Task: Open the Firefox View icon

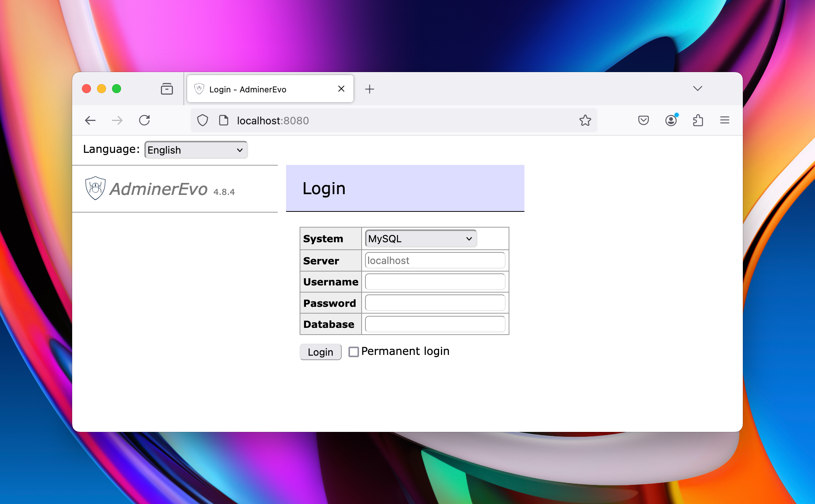Action: (167, 89)
